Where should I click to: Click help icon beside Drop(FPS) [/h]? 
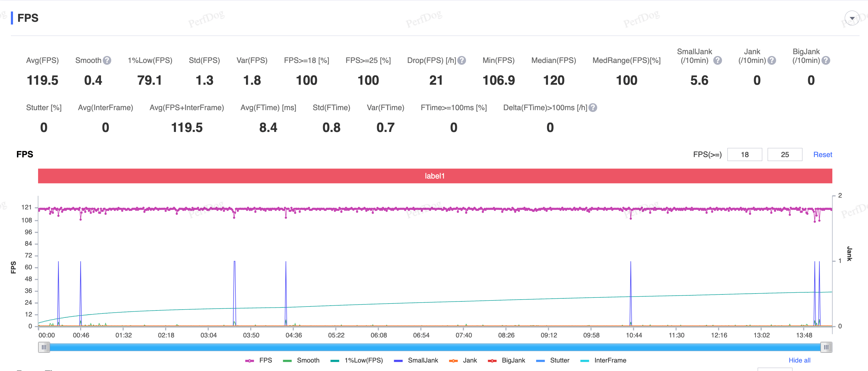click(462, 61)
